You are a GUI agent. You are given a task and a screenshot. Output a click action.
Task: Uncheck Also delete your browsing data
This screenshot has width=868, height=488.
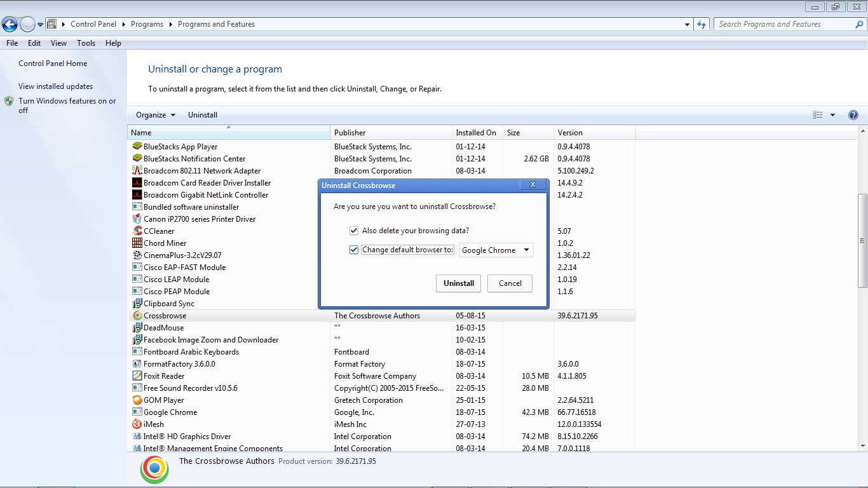tap(354, 231)
